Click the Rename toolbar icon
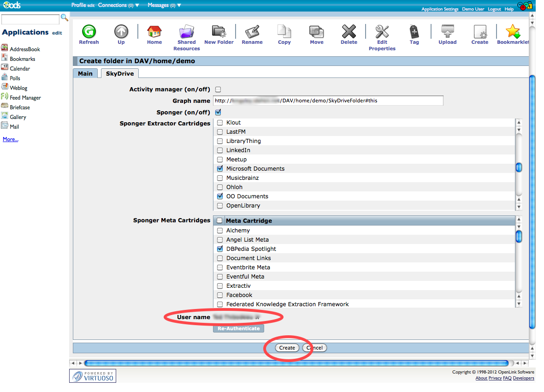544x392 pixels. pos(252,32)
